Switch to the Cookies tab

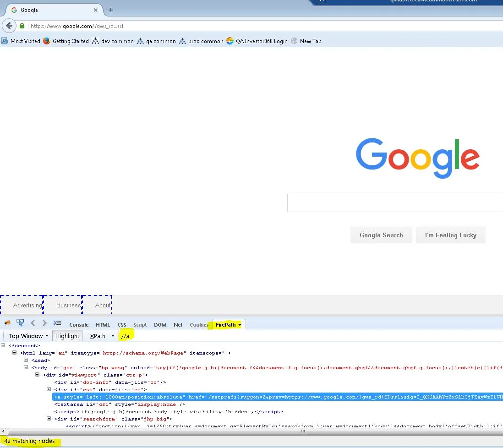click(x=199, y=325)
